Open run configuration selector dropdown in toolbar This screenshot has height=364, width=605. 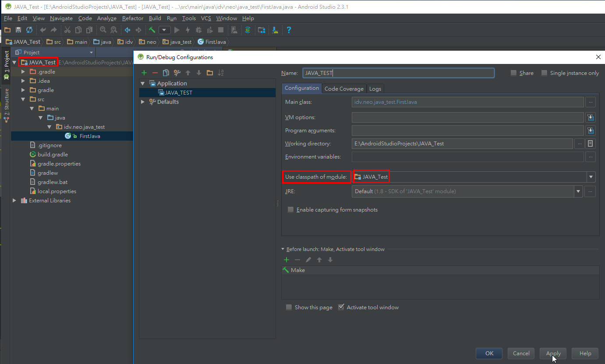[165, 30]
